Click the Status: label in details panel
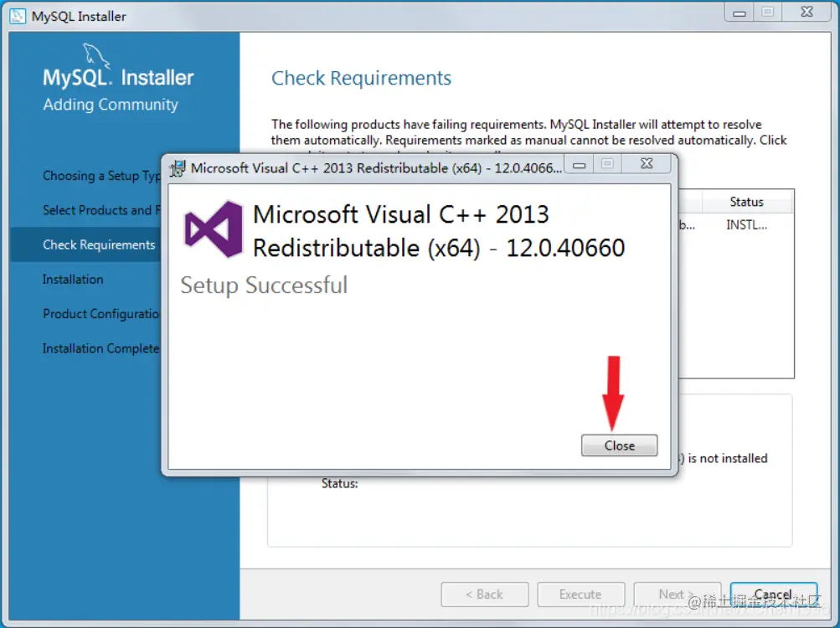 pos(340,483)
